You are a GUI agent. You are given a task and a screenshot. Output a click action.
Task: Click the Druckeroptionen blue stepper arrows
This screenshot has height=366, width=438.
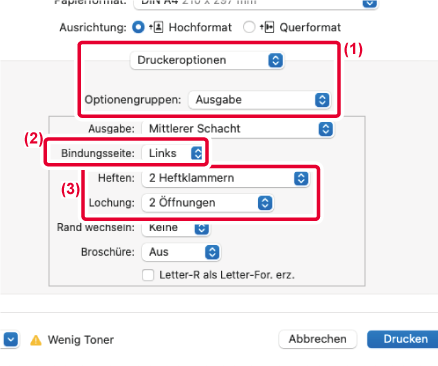(275, 60)
